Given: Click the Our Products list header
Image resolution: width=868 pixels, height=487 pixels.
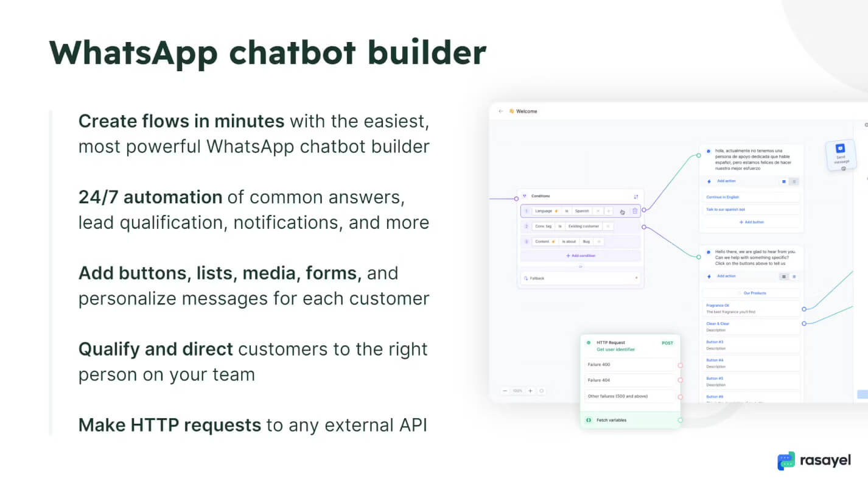Looking at the screenshot, I should [751, 293].
